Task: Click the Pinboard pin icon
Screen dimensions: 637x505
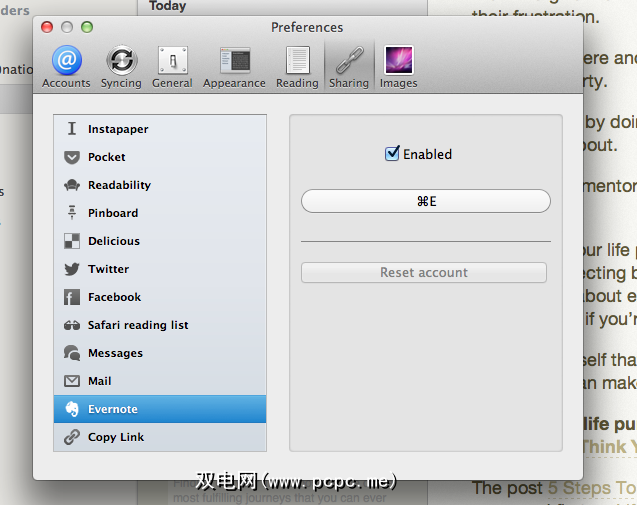Action: [72, 213]
